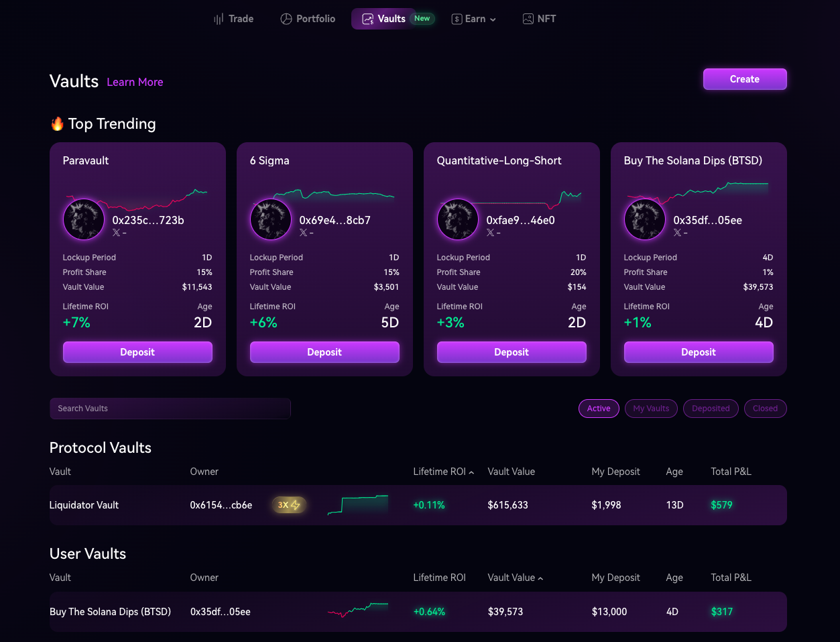Screen dimensions: 840x642
Task: Open the NFT tab
Action: (x=539, y=19)
